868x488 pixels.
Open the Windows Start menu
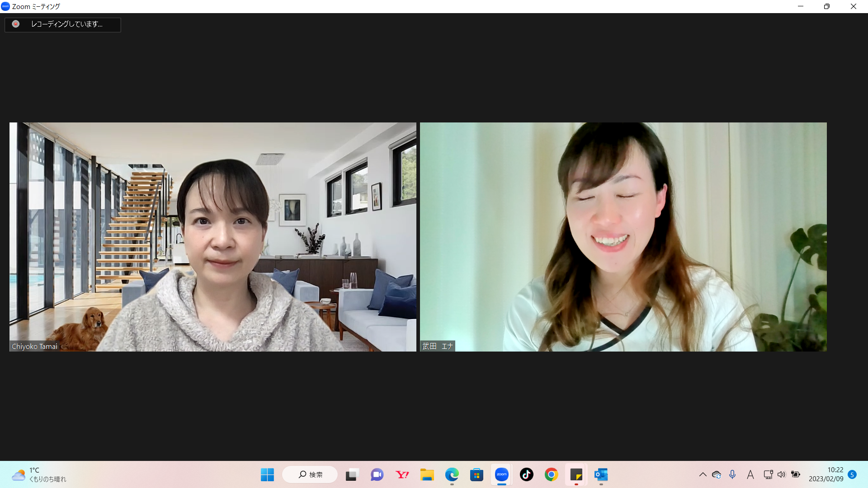click(x=267, y=474)
